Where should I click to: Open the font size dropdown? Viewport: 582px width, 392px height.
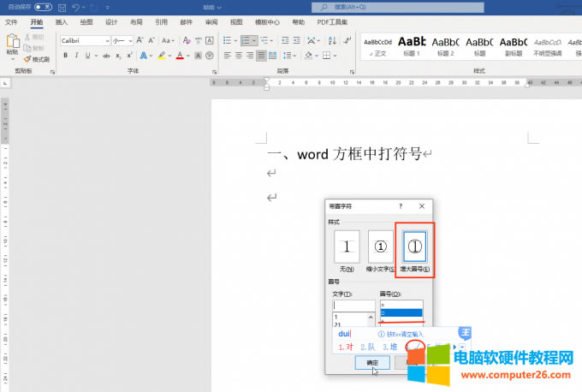coord(131,40)
